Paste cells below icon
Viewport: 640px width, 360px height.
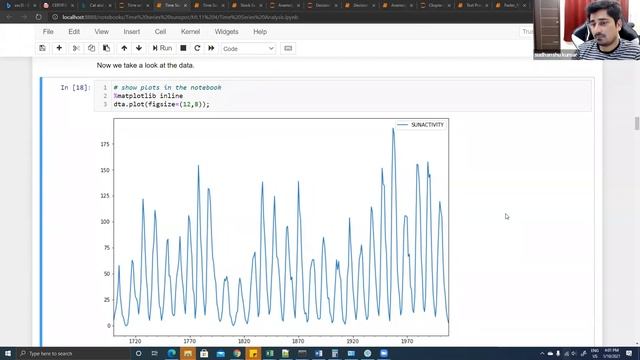(x=106, y=48)
